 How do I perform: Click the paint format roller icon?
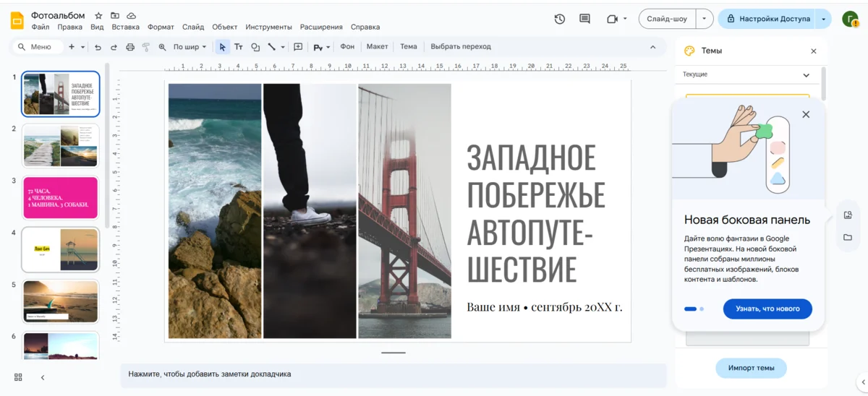(146, 47)
